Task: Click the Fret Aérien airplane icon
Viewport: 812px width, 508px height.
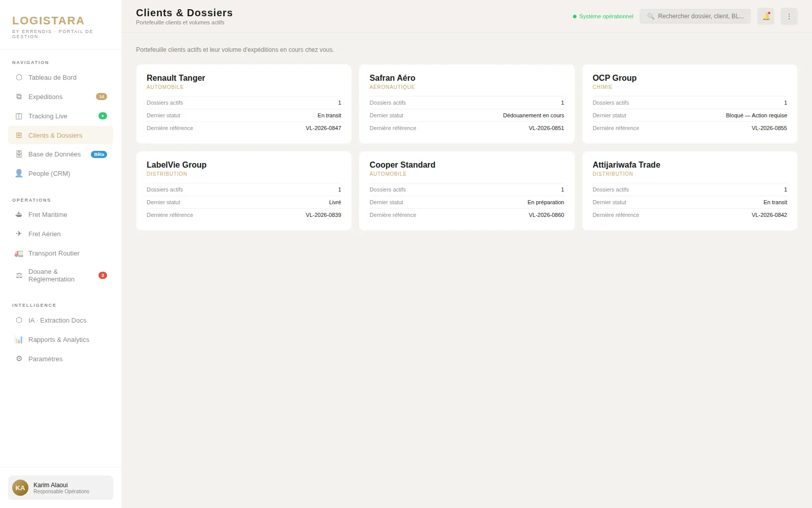Action: [19, 234]
